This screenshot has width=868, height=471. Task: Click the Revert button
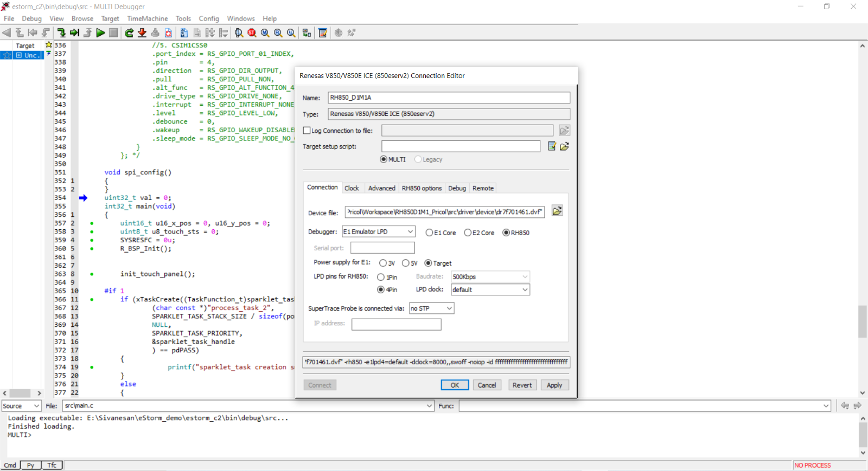522,385
